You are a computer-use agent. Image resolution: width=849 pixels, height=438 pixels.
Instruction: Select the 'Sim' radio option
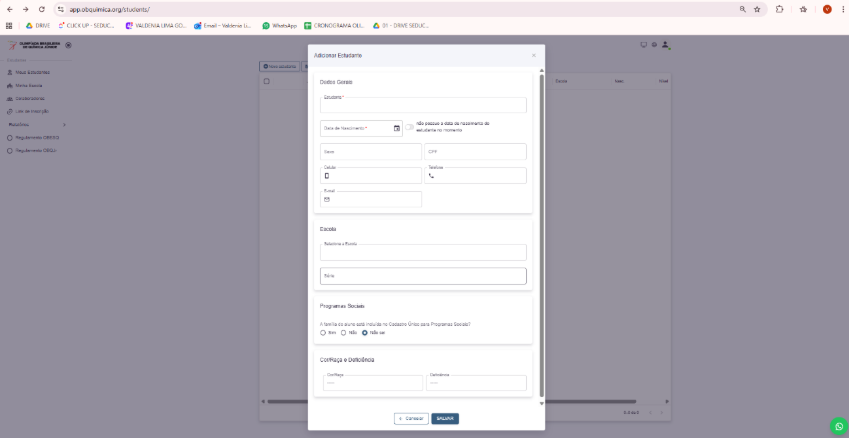[x=323, y=332]
